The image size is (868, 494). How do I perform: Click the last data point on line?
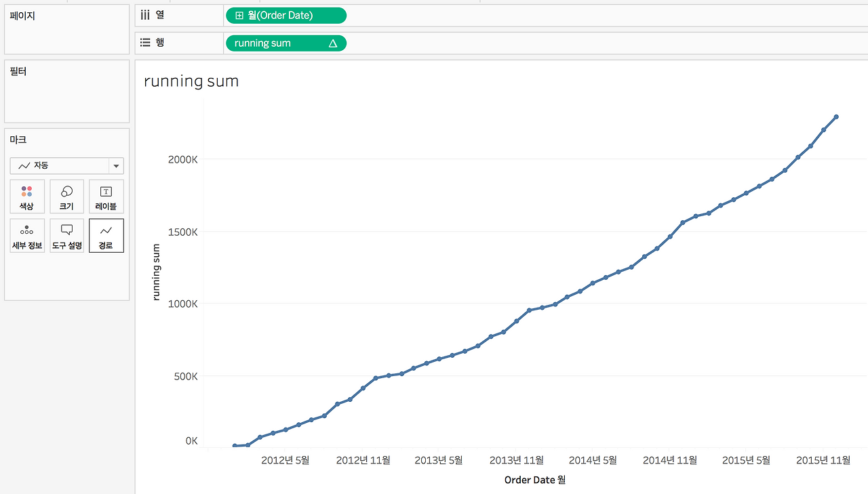pyautogui.click(x=836, y=117)
